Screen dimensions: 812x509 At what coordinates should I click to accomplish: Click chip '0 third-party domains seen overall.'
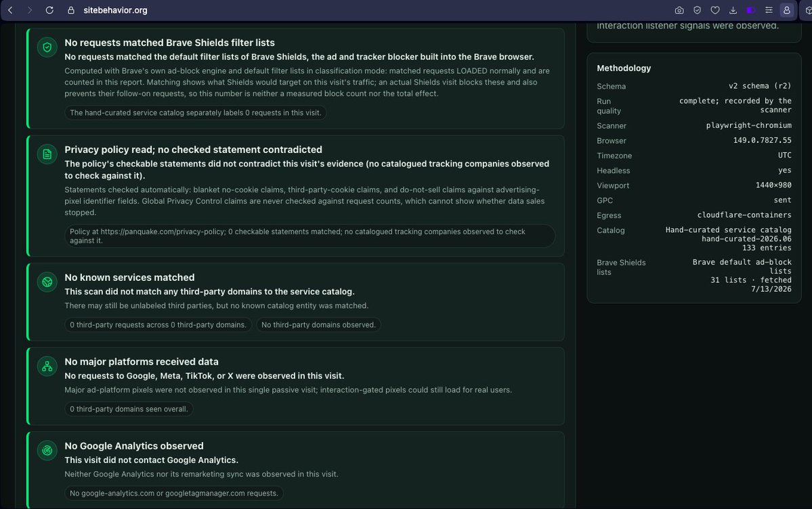coord(129,409)
